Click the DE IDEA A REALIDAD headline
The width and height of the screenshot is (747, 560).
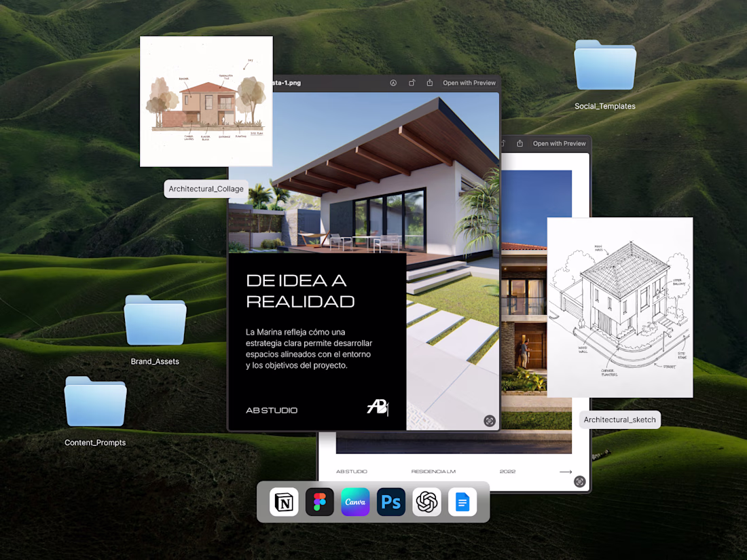(x=300, y=291)
